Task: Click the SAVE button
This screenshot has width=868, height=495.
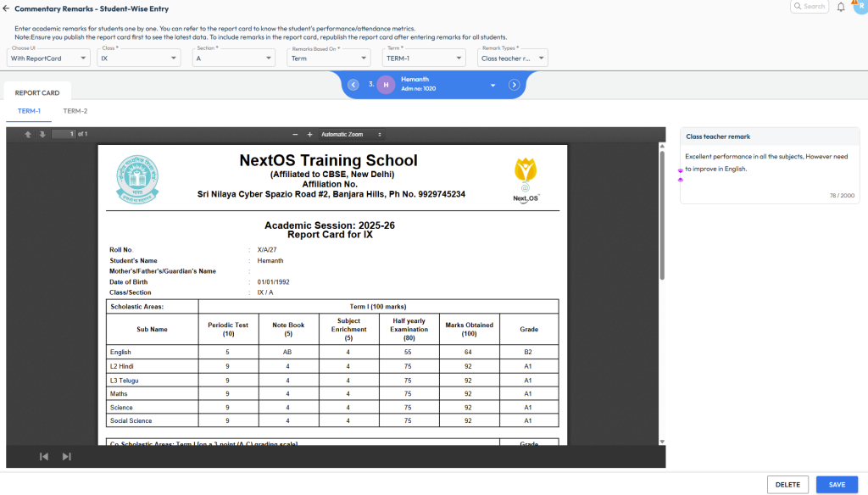Action: pos(837,485)
